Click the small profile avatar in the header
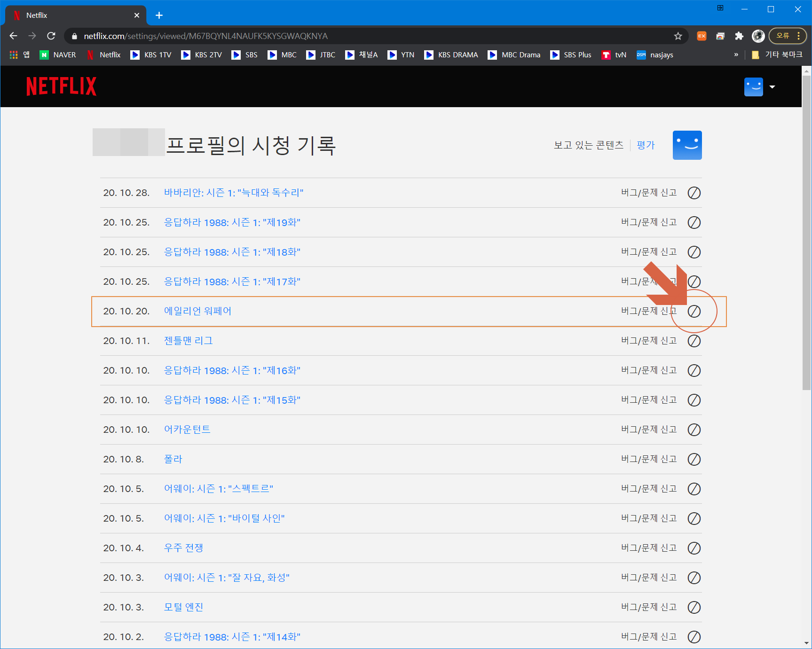812x649 pixels. [753, 87]
